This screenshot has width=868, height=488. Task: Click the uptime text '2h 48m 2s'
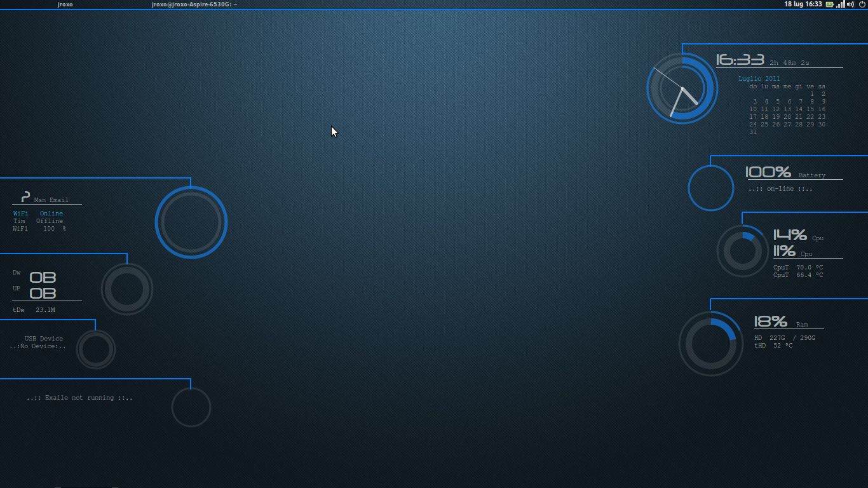click(x=789, y=63)
